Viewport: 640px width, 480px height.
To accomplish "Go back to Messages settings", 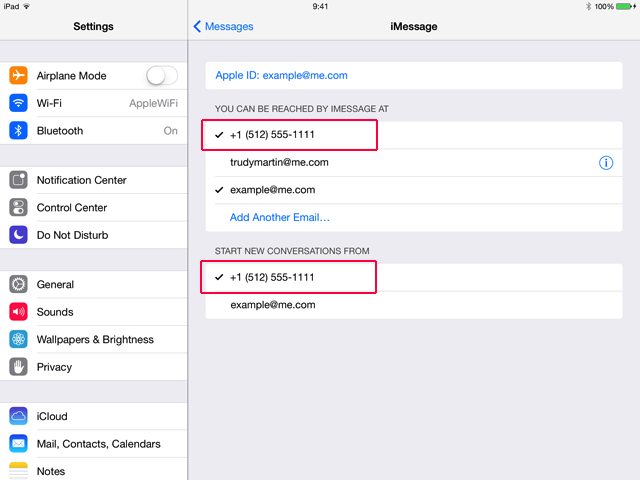I will (x=224, y=27).
